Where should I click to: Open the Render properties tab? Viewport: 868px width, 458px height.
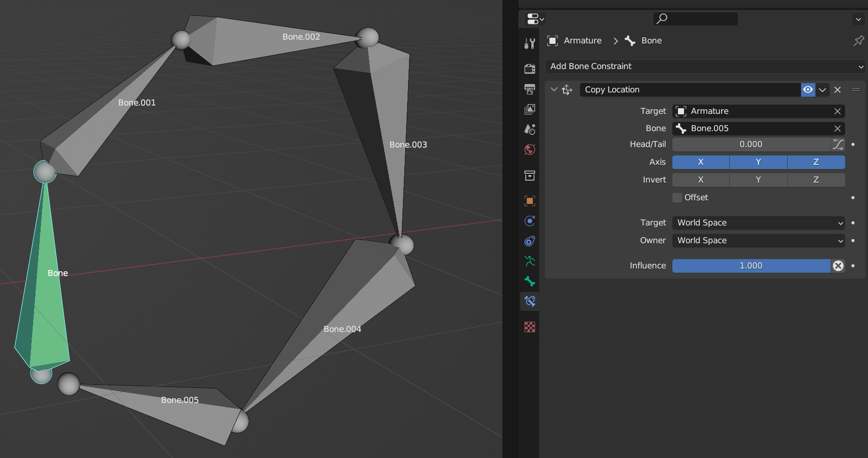[x=529, y=69]
